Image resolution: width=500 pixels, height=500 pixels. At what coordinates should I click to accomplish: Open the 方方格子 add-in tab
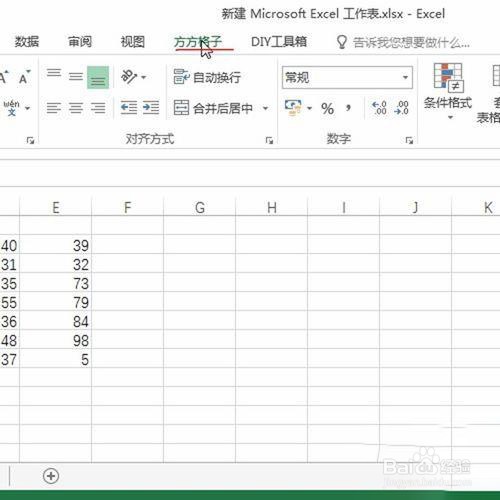[198, 42]
